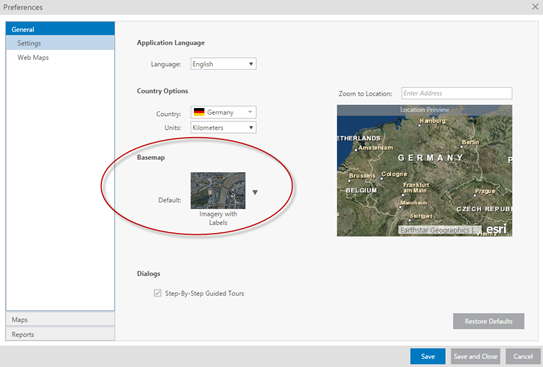Click the blue Save button
This screenshot has width=543, height=367.
[x=428, y=356]
